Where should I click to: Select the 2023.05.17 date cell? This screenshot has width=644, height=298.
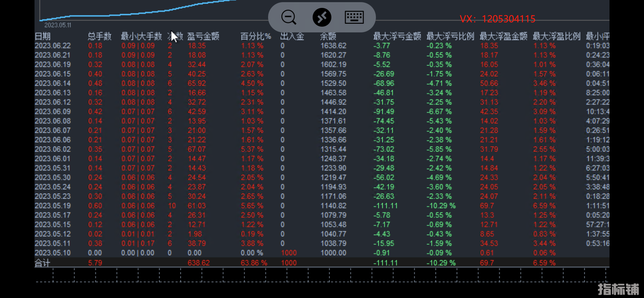coord(52,215)
